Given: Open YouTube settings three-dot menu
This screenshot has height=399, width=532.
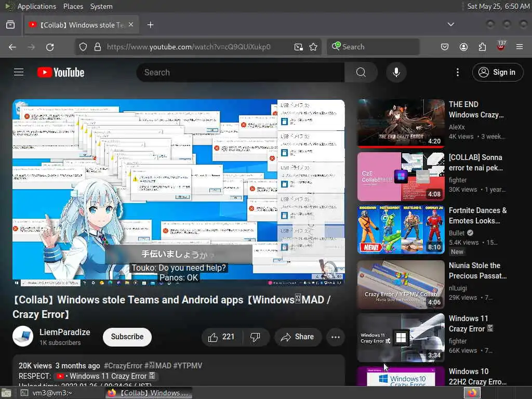Looking at the screenshot, I should pyautogui.click(x=457, y=72).
